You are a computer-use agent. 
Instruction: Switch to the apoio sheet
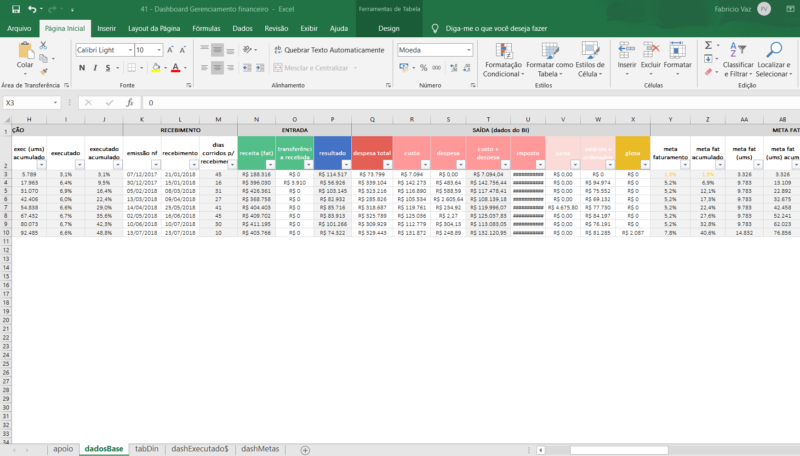[63, 449]
